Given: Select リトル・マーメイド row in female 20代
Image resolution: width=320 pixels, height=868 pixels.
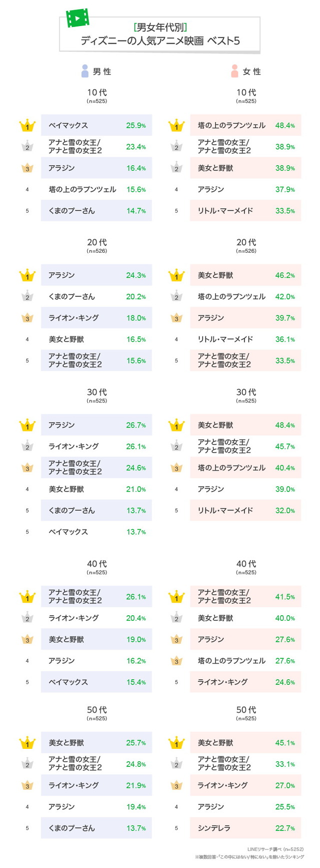Looking at the screenshot, I should pos(245,339).
